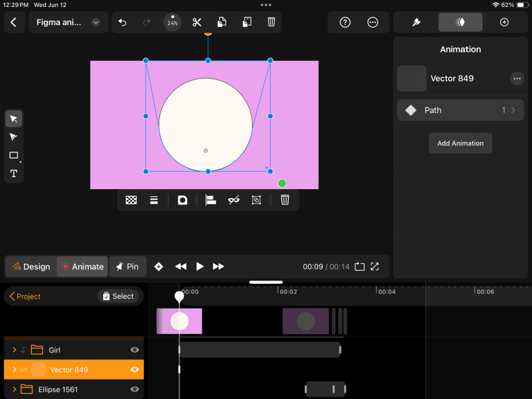Screen dimensions: 532x399
Task: Select the Text tool
Action: pos(14,174)
